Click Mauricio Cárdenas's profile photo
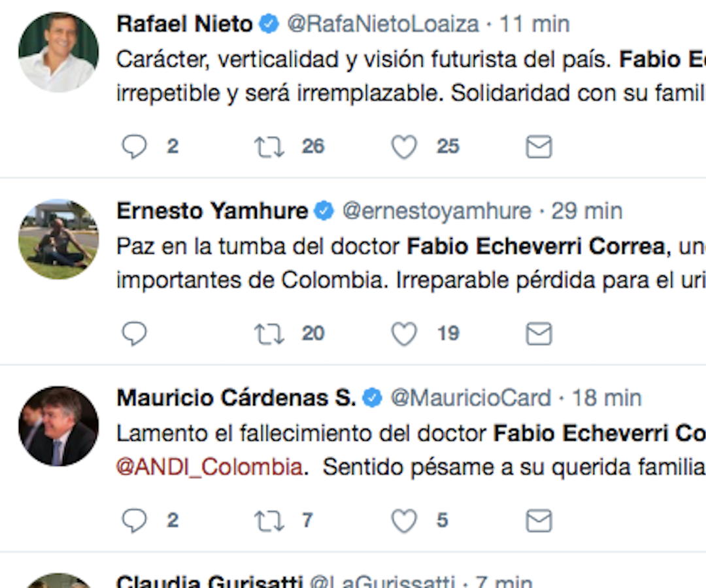The height and width of the screenshot is (588, 706). coord(58,426)
